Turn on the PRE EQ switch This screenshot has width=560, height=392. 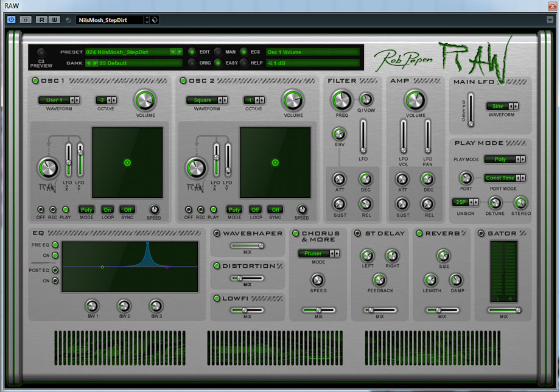55,245
